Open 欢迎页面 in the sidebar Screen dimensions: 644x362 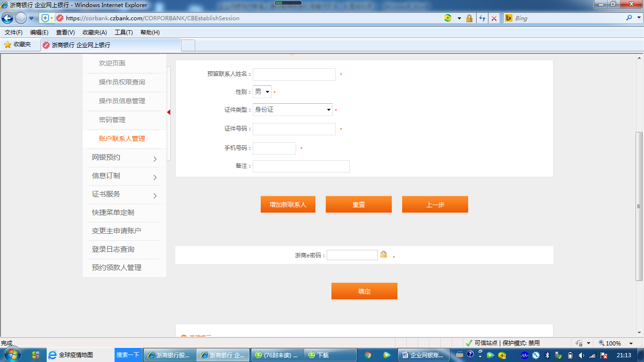[x=112, y=63]
